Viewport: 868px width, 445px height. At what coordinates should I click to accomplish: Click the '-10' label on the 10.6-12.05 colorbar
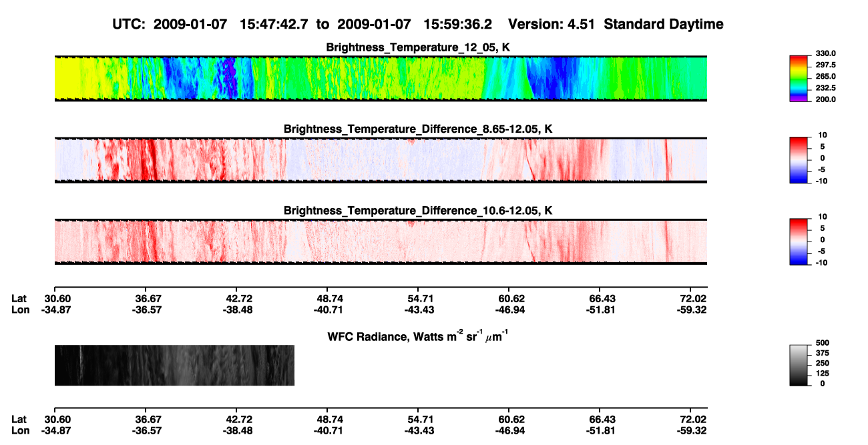821,262
